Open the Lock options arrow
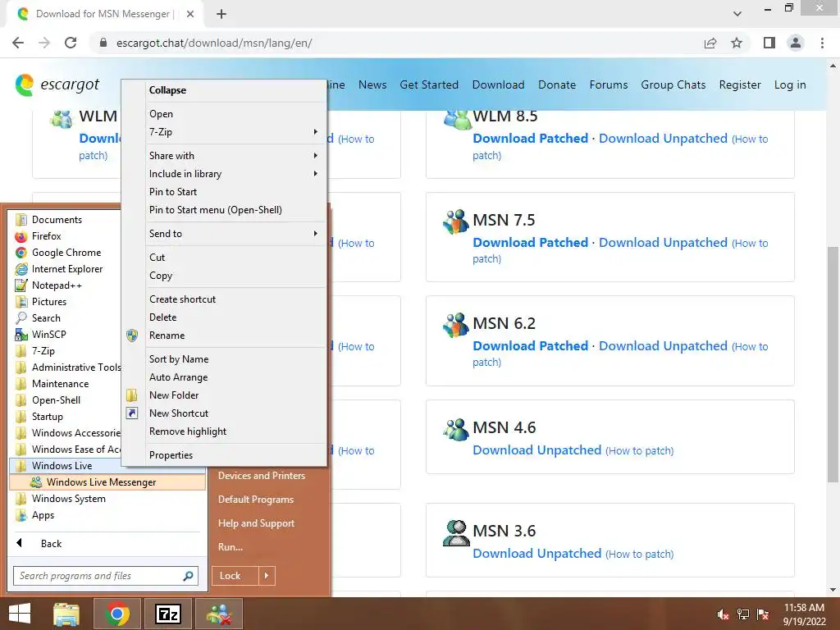The height and width of the screenshot is (630, 840). click(267, 576)
